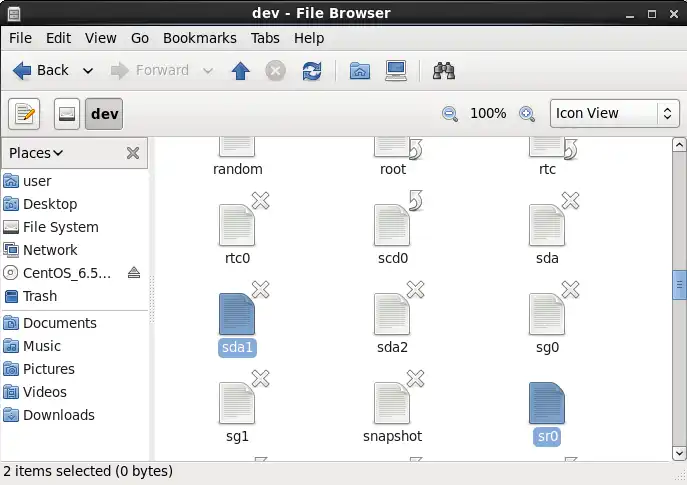
Task: Open the File menu
Action: 21,38
